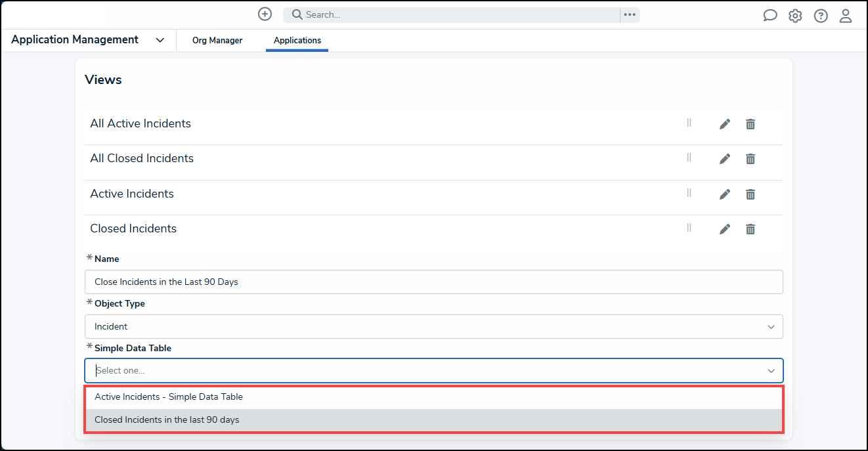Expand the Application Management dropdown

coord(160,40)
